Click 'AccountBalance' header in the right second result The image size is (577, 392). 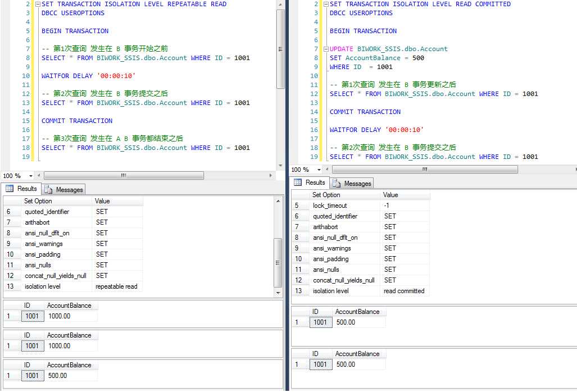359,354
